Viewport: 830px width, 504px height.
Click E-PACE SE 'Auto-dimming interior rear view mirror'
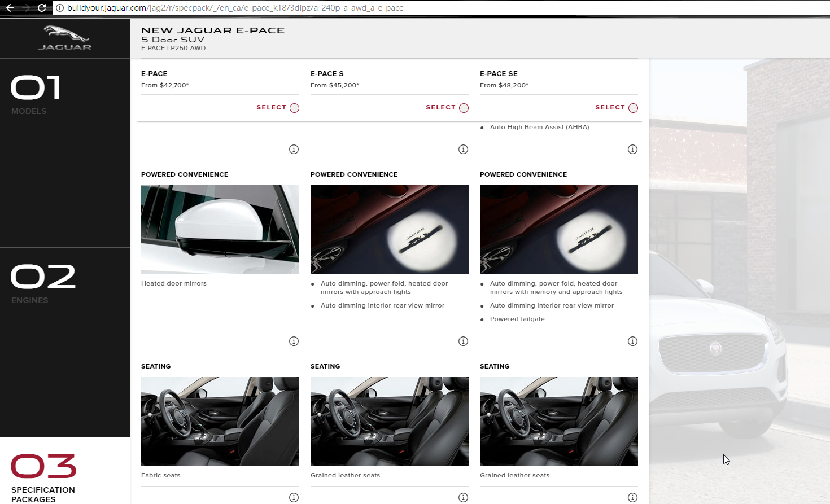click(x=552, y=305)
